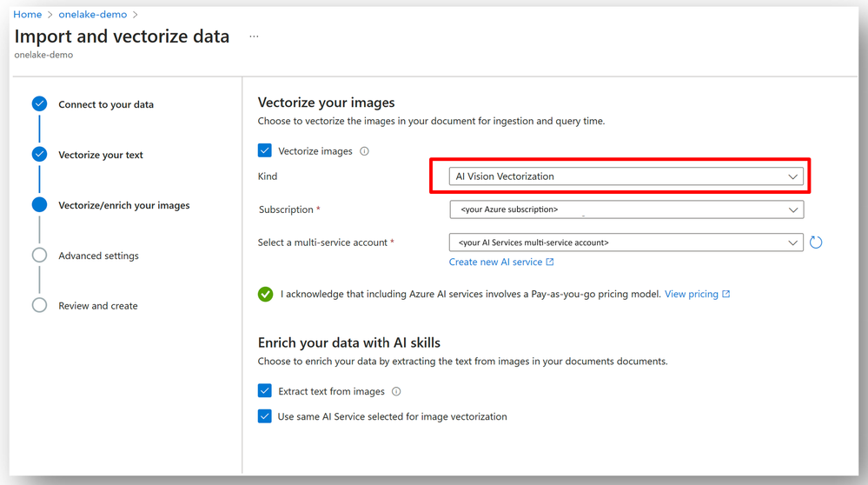
Task: Open the multi-service account dropdown
Action: tap(626, 242)
